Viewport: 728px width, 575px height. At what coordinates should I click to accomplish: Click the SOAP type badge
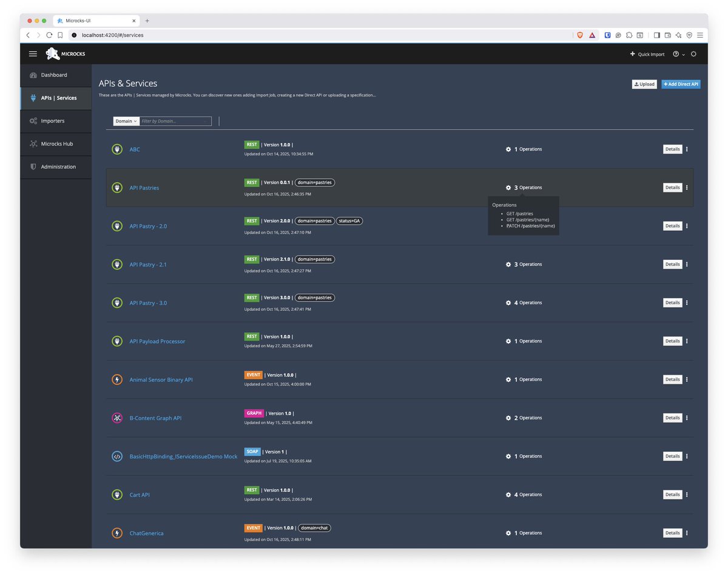click(252, 452)
